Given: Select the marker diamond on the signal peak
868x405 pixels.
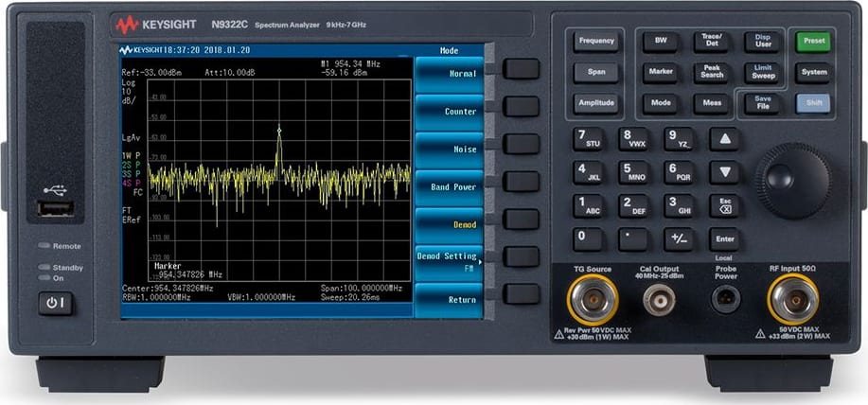Looking at the screenshot, I should pos(279,131).
